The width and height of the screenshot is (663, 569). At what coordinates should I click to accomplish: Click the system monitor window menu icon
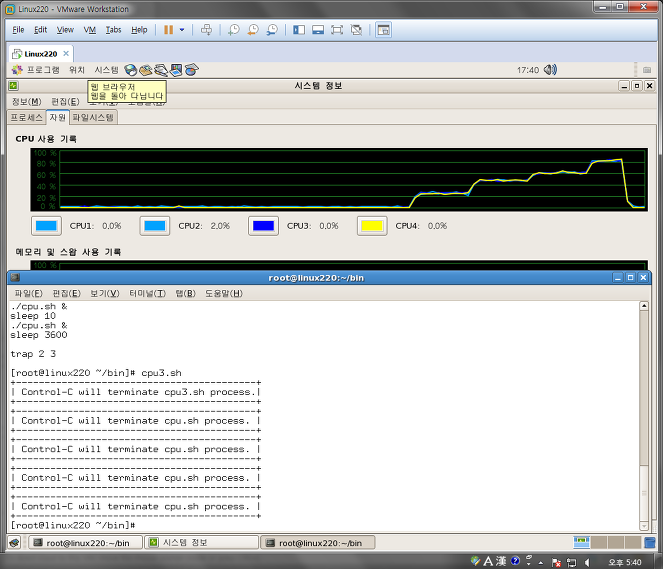coord(14,86)
